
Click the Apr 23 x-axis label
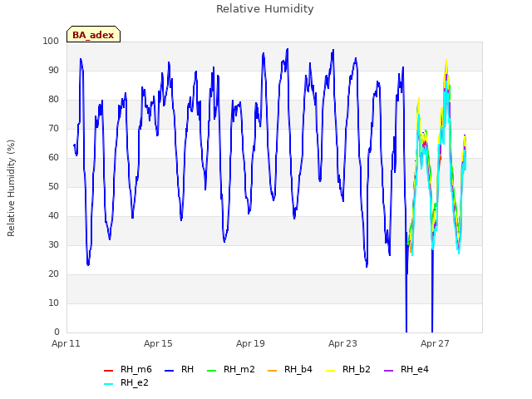click(x=342, y=343)
